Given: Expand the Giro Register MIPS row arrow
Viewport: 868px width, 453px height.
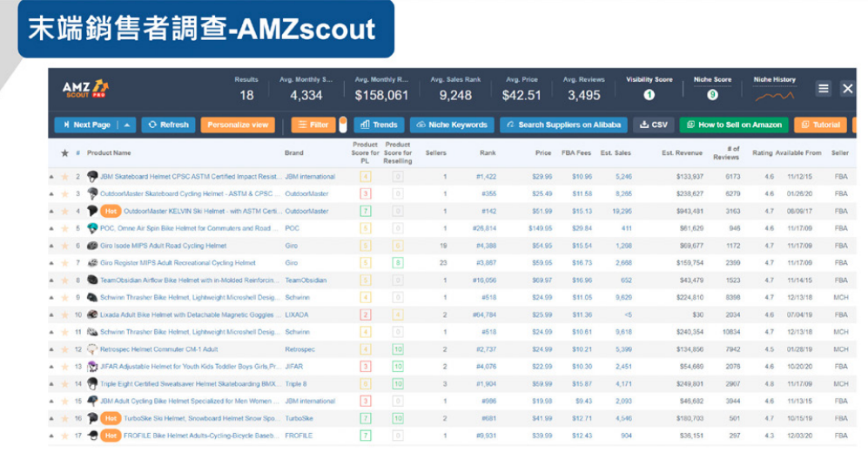Looking at the screenshot, I should point(51,263).
